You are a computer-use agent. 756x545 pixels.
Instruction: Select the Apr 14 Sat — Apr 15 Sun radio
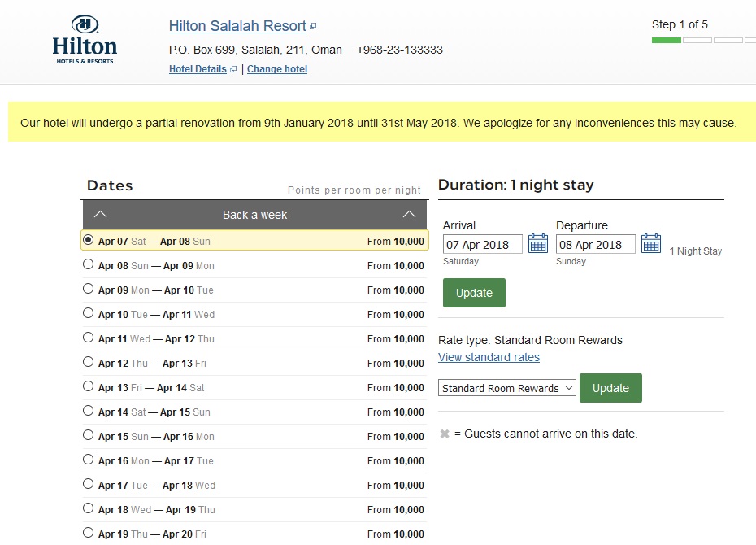[89, 411]
